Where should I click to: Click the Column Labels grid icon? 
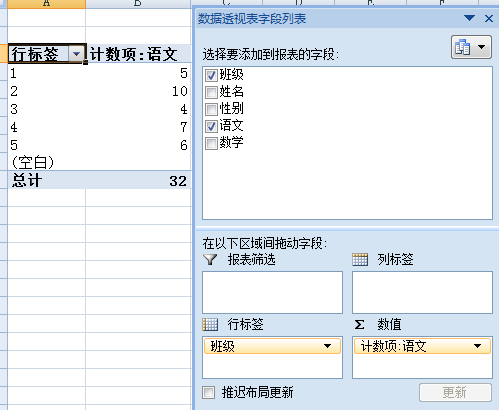click(360, 259)
